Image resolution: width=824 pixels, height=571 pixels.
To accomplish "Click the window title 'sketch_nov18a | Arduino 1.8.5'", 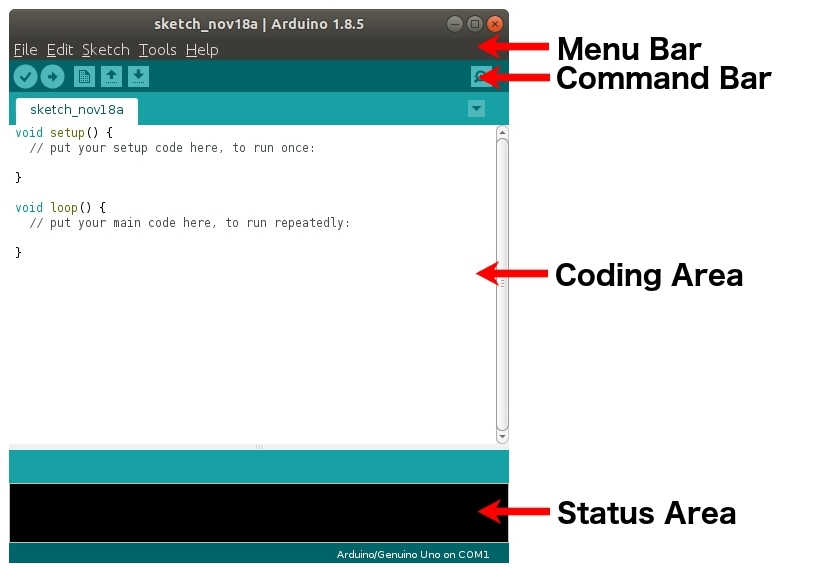I will pos(259,24).
